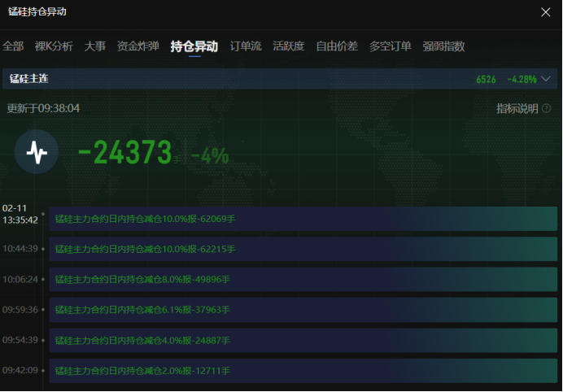Select the 大事 tab
The image size is (563, 392).
[95, 46]
